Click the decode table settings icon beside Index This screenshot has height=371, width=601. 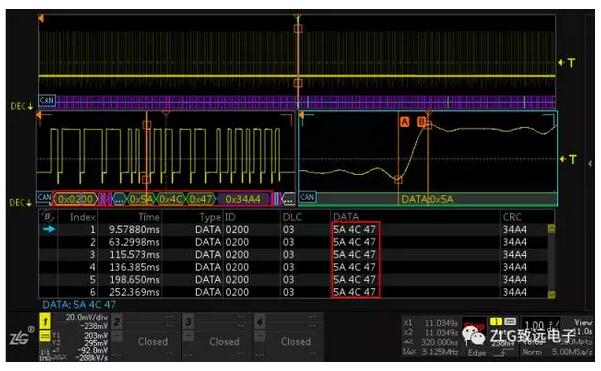click(x=47, y=217)
